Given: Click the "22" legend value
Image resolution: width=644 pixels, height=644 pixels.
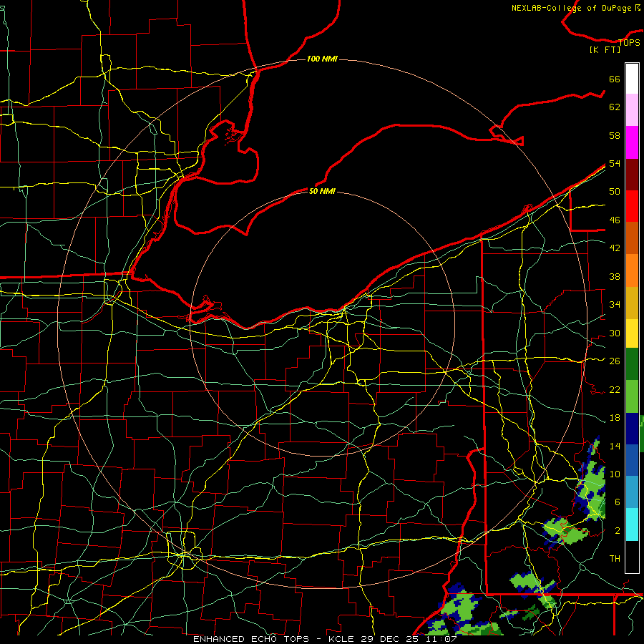Looking at the screenshot, I should 615,389.
